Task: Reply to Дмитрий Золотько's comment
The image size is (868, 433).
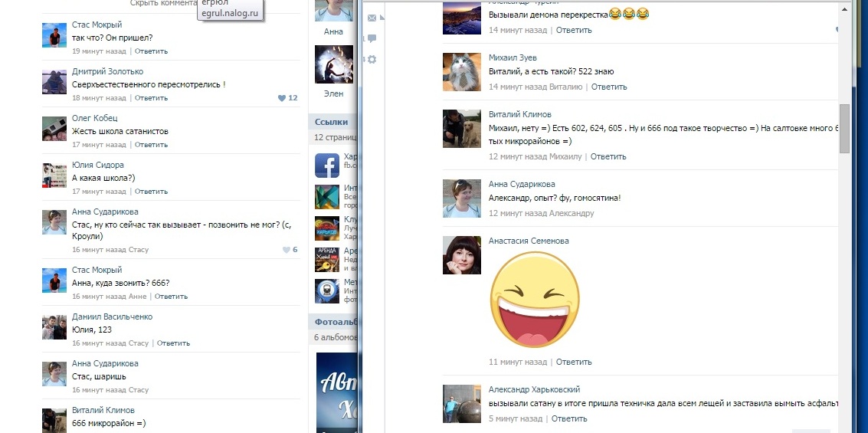Action: coord(151,98)
